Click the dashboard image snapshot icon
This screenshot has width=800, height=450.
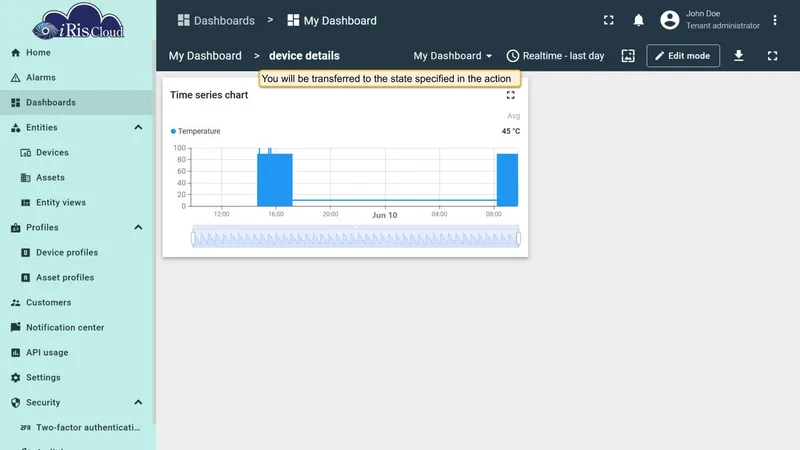click(x=628, y=56)
